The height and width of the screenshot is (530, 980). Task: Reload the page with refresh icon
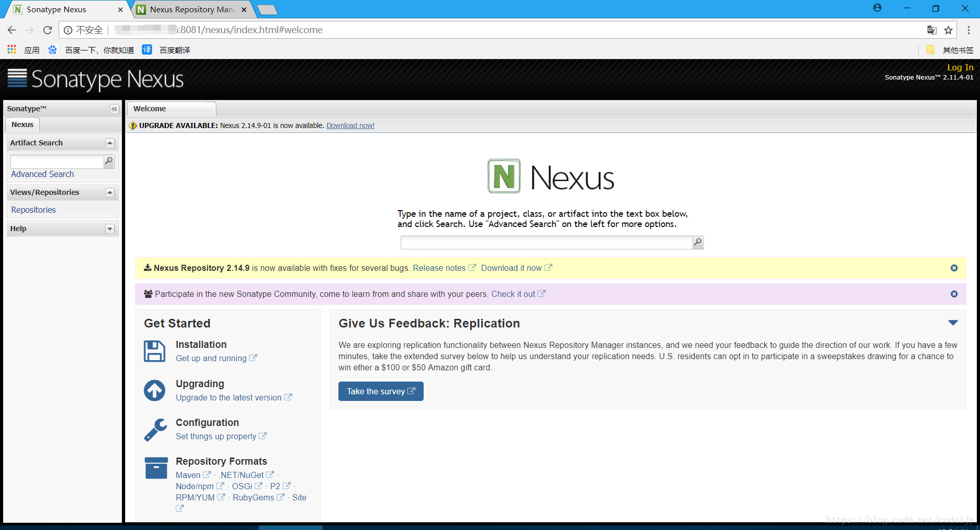tap(47, 30)
